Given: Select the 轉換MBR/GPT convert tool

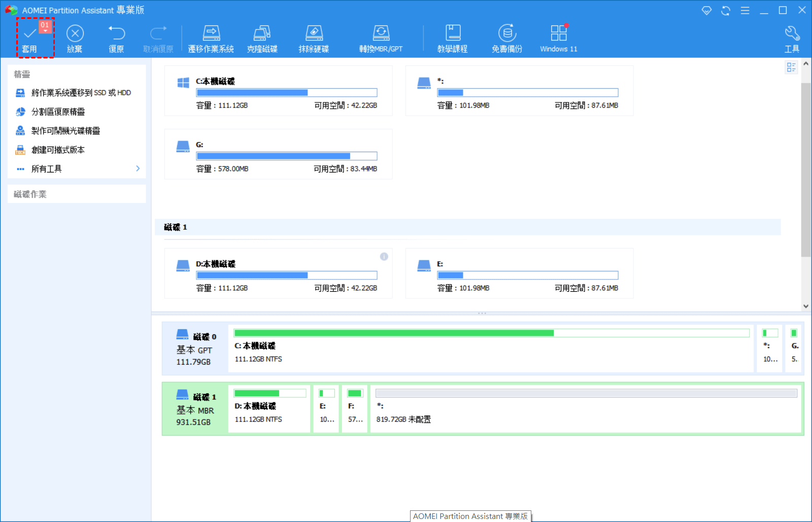Looking at the screenshot, I should pyautogui.click(x=381, y=39).
